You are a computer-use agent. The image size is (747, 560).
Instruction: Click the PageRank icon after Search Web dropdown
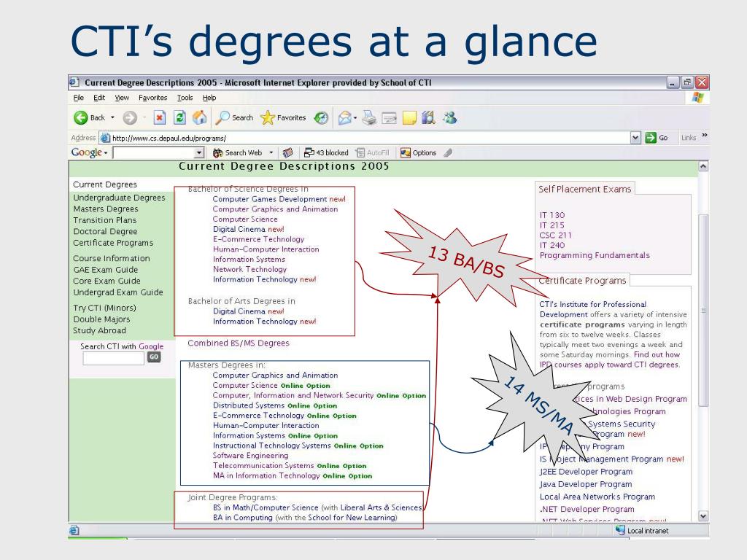pos(287,153)
